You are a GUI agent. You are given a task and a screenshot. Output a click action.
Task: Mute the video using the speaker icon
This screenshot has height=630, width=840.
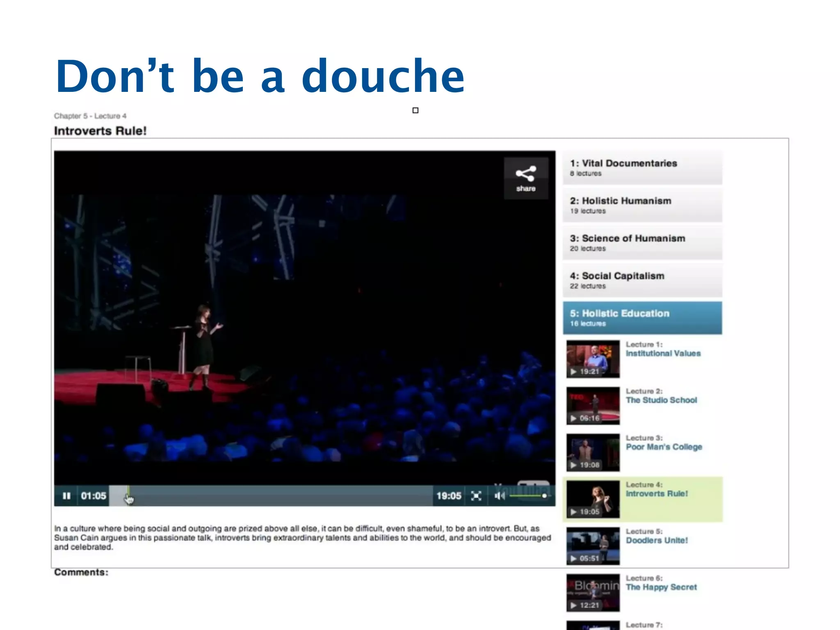tap(499, 496)
